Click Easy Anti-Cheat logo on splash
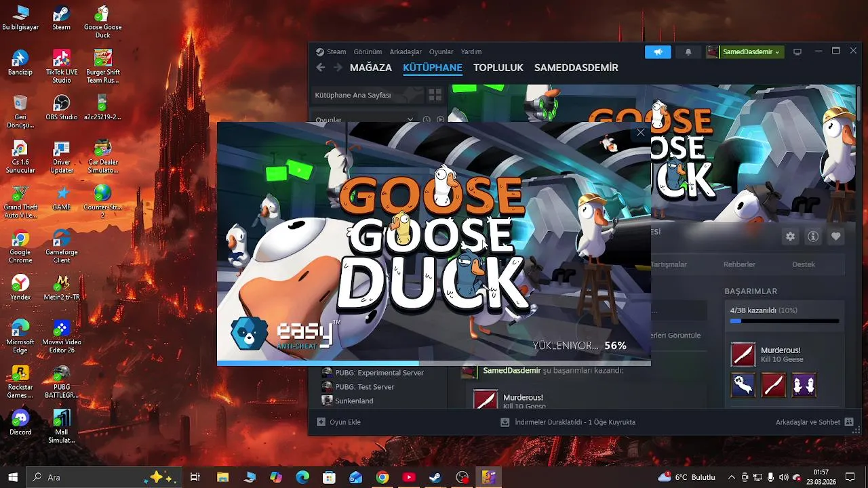The width and height of the screenshot is (868, 488). (x=285, y=332)
